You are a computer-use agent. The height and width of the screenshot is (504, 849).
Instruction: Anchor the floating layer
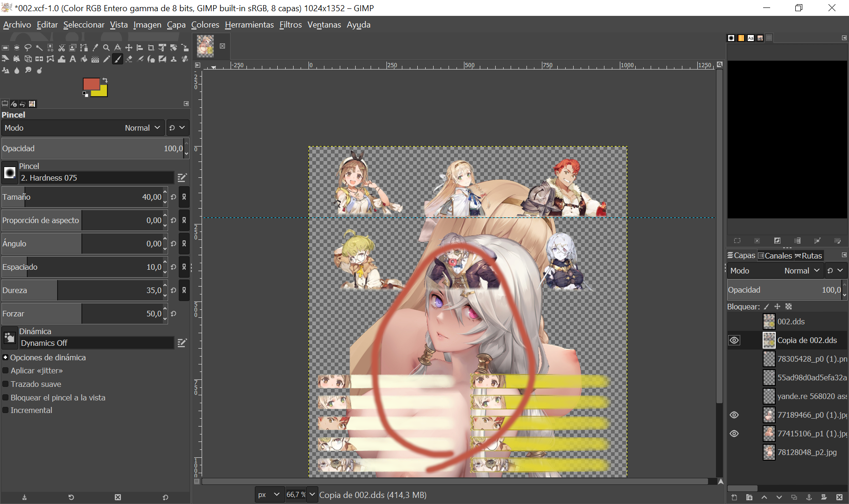coord(809,497)
